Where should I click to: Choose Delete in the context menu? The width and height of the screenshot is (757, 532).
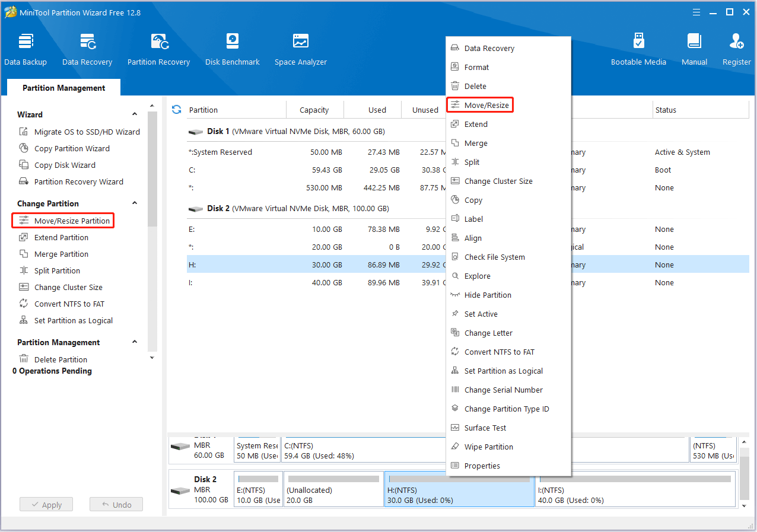coord(508,87)
